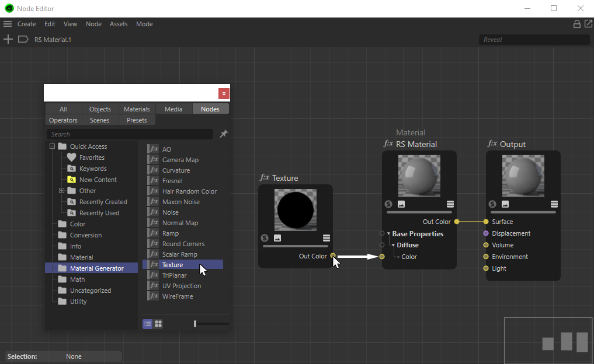The height and width of the screenshot is (364, 594).
Task: Expand the Other folder in Quick Access
Action: [61, 191]
